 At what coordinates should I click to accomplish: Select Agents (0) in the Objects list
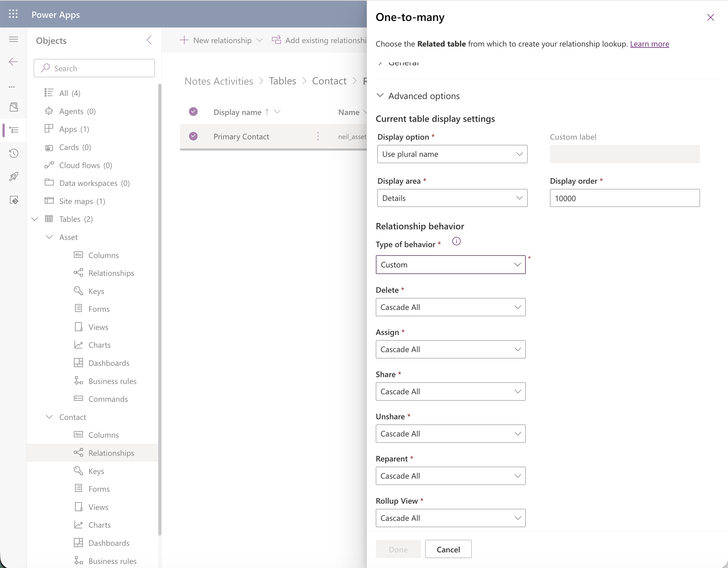(x=77, y=111)
